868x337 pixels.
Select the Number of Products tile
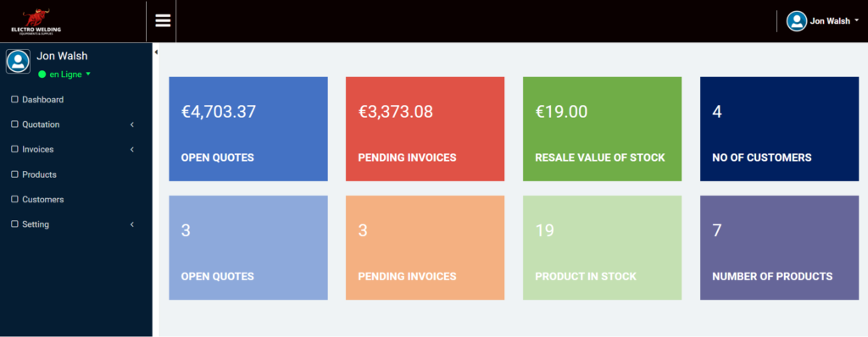click(x=780, y=247)
